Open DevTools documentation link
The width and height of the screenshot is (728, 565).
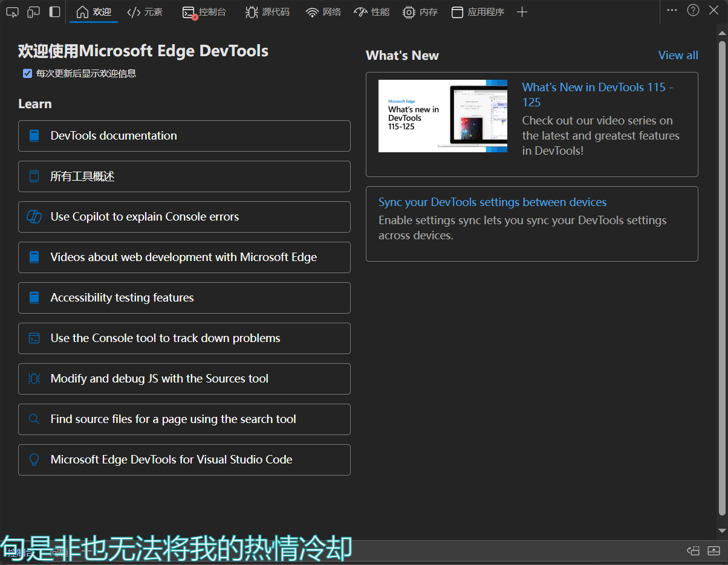coord(184,136)
